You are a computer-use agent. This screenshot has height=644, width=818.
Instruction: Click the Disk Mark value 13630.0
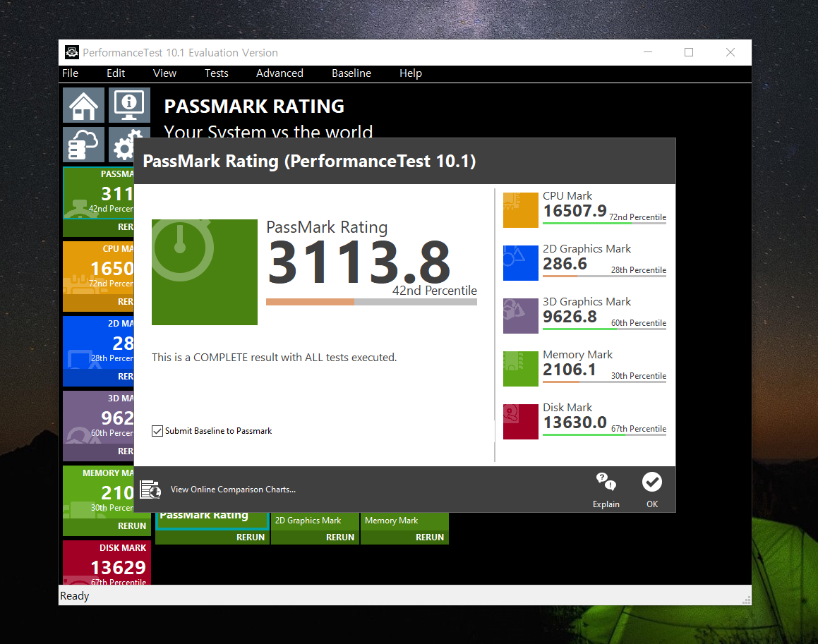pos(575,423)
